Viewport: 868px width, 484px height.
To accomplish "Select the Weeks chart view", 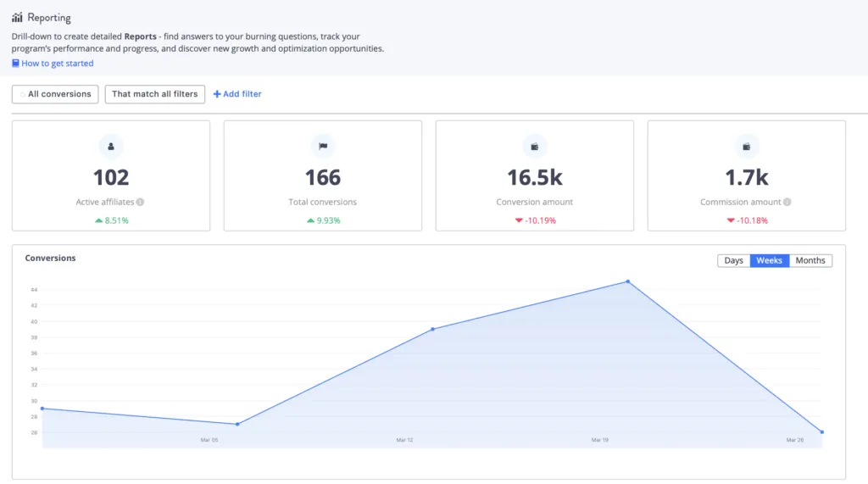I will coord(770,261).
